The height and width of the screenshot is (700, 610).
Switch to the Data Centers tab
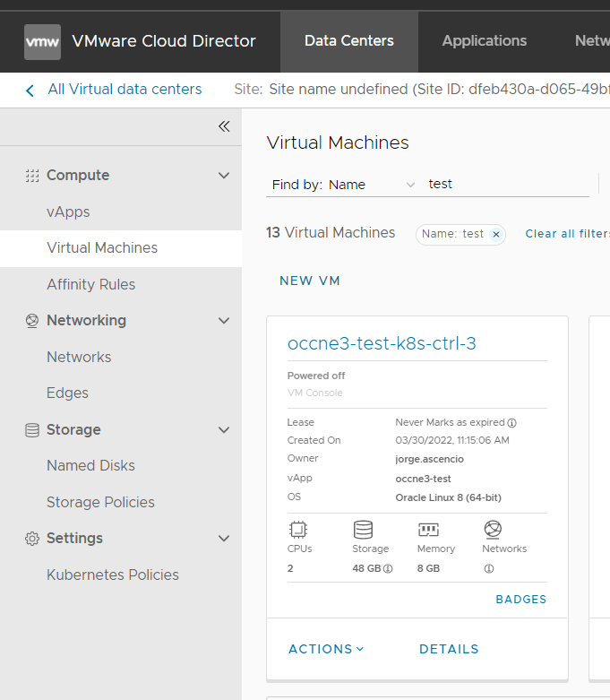349,41
